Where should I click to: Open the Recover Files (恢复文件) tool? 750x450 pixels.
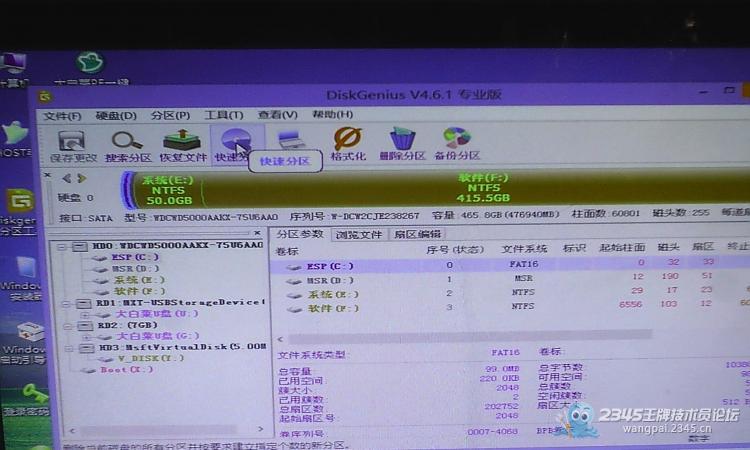tap(182, 145)
